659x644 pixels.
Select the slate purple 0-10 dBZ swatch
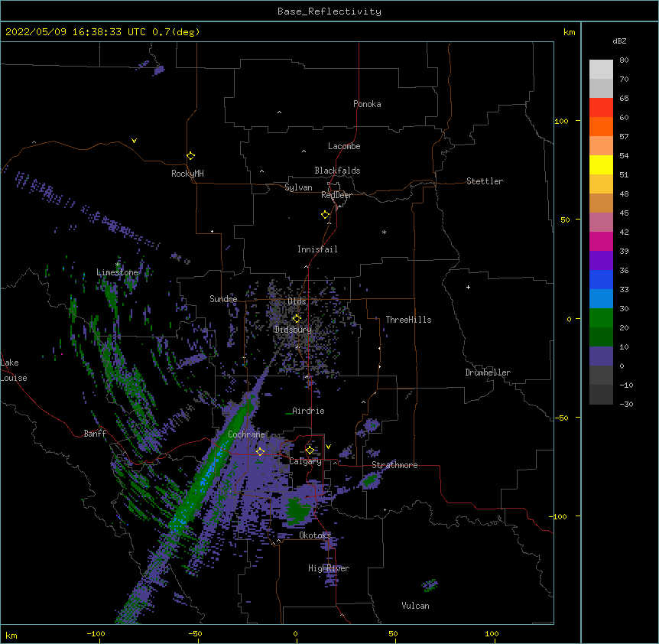pos(601,356)
